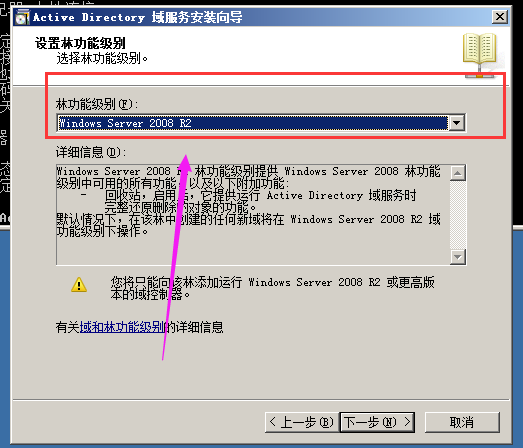Click the 选择林功能级别 subtitle text
Image resolution: width=523 pixels, height=448 pixels.
pos(102,59)
